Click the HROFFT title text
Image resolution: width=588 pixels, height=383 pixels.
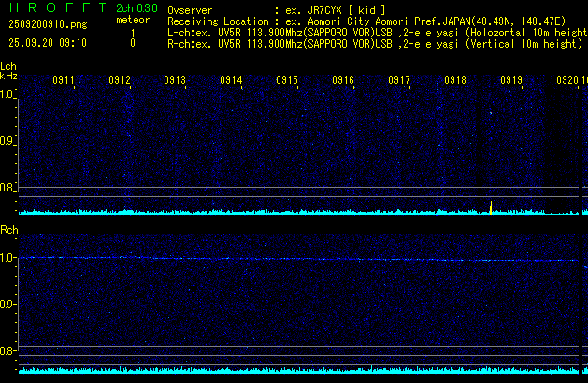click(51, 8)
